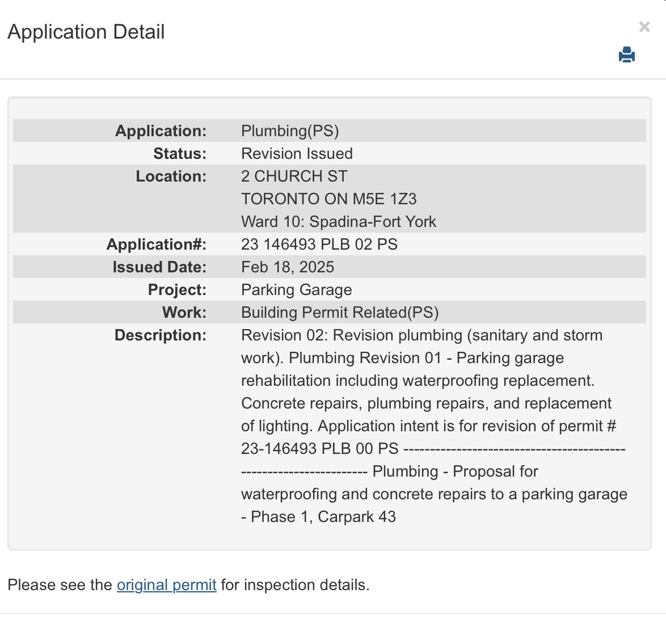Click the Issued Date field label
Image resolution: width=666 pixels, height=644 pixels.
coord(159,267)
